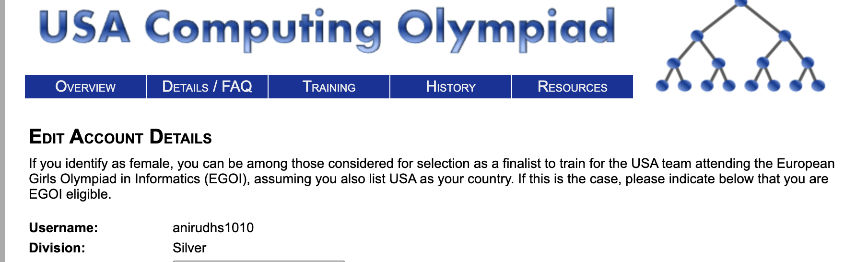This screenshot has width=868, height=262.
Task: Open the Resources navigation tab
Action: (x=573, y=87)
